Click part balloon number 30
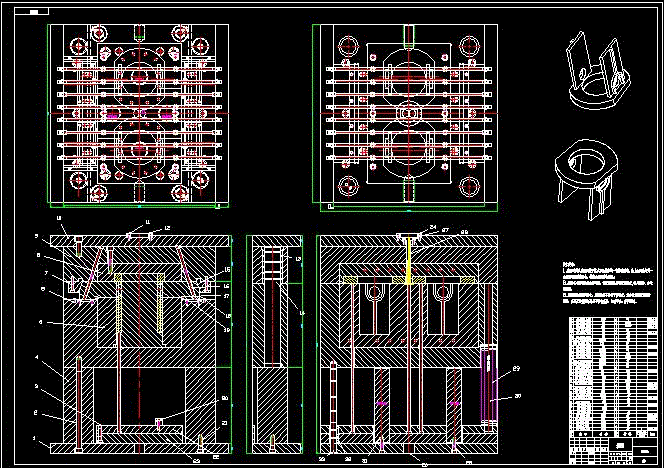The image size is (664, 468). click(x=517, y=396)
